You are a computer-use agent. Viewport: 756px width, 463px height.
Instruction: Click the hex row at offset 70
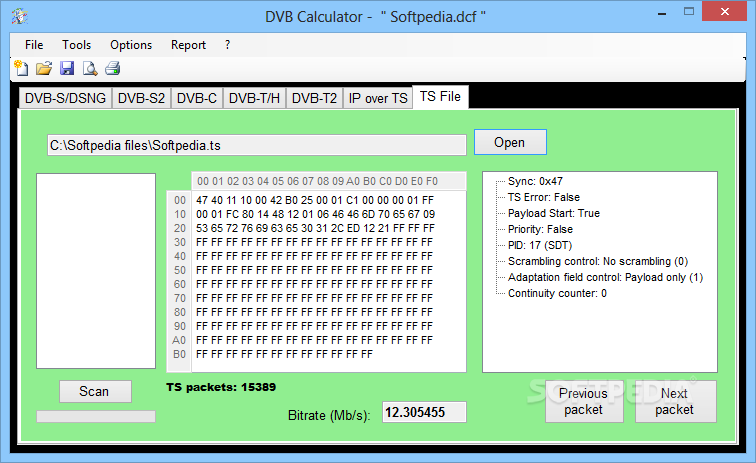[314, 298]
